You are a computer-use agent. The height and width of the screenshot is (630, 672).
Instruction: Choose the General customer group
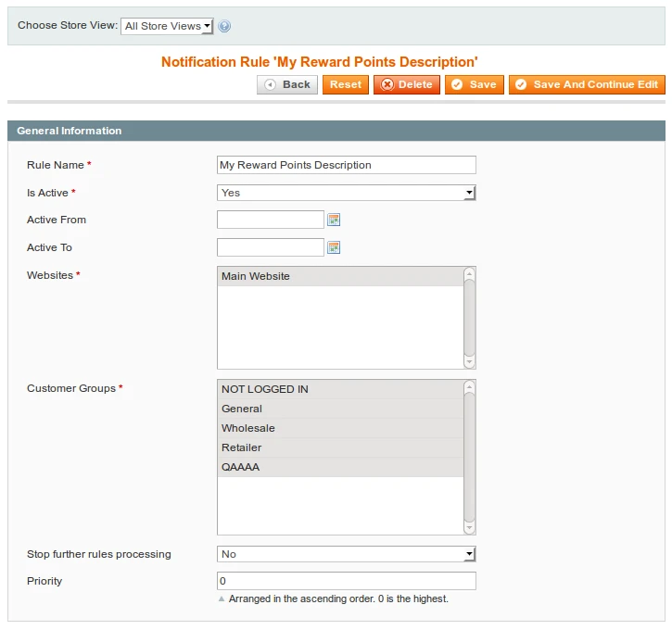click(339, 409)
